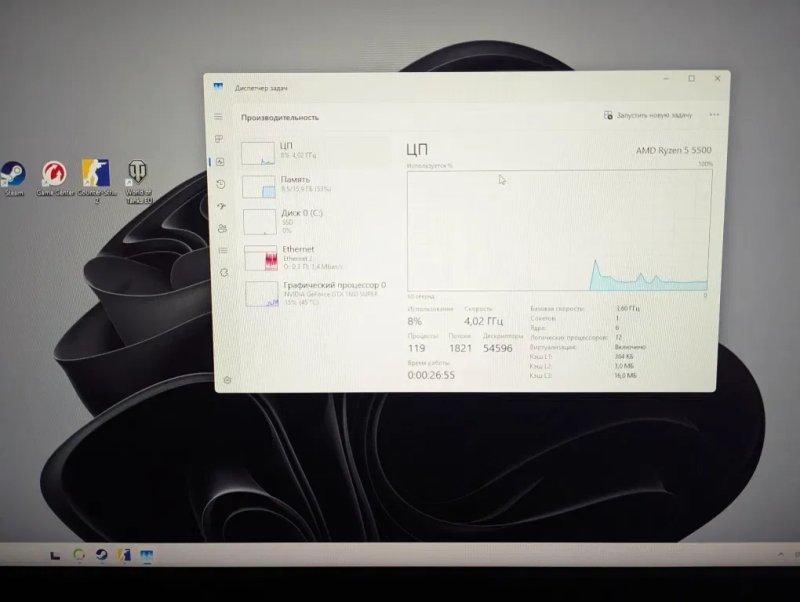Click the 1821 threads count

click(460, 348)
